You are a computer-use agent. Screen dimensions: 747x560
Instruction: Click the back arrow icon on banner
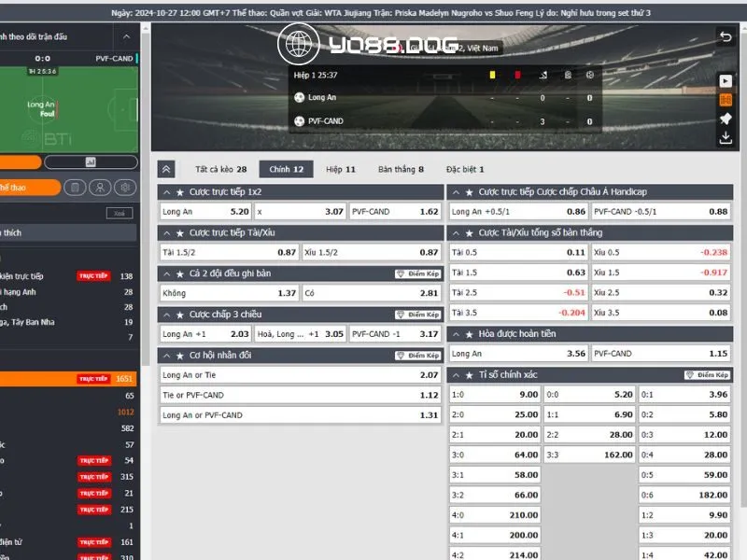point(726,36)
